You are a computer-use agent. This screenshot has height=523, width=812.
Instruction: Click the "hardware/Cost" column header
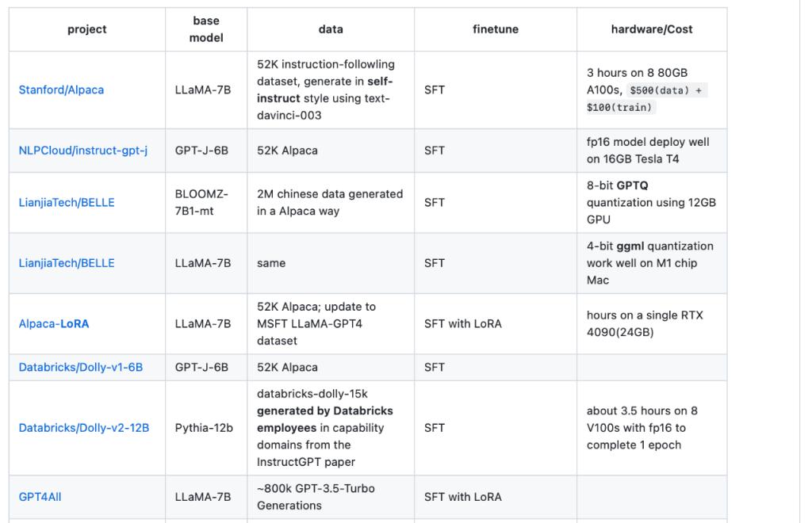652,29
